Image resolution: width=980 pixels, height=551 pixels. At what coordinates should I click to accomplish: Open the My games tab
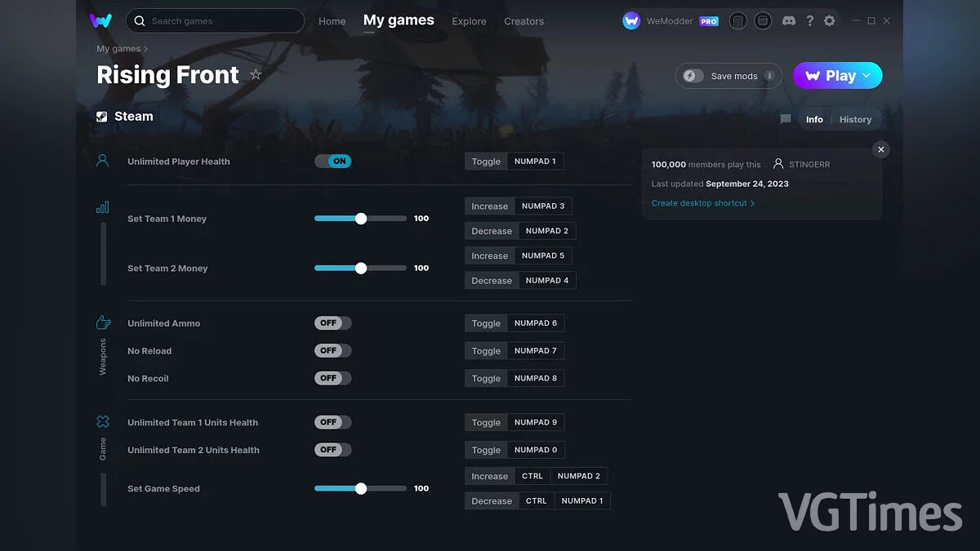pyautogui.click(x=399, y=20)
